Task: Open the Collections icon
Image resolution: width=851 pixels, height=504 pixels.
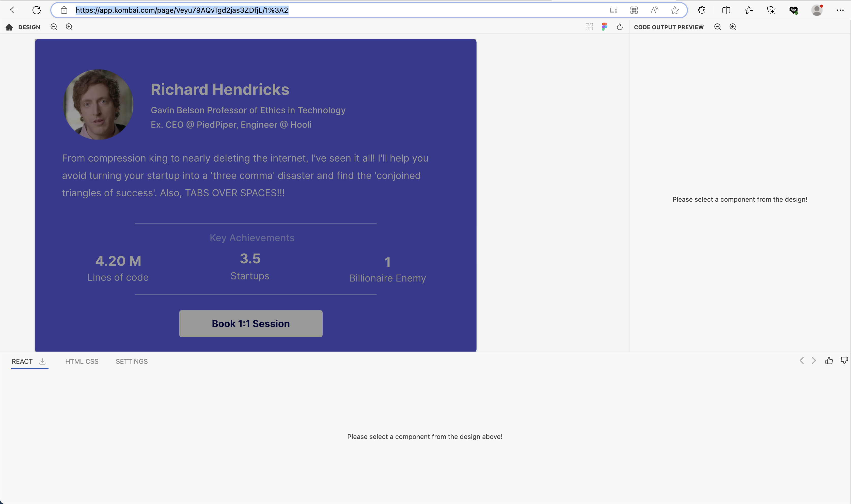Action: (771, 10)
